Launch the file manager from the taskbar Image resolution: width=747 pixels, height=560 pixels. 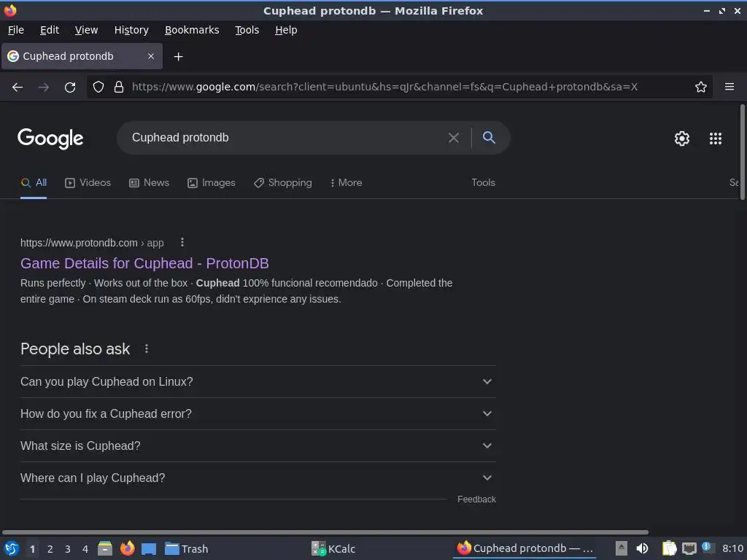coord(105,548)
